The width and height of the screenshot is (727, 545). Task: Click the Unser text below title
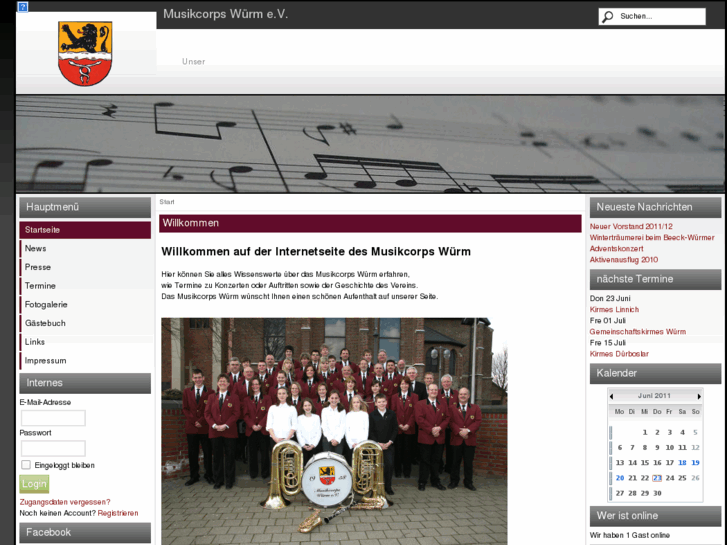[x=193, y=62]
